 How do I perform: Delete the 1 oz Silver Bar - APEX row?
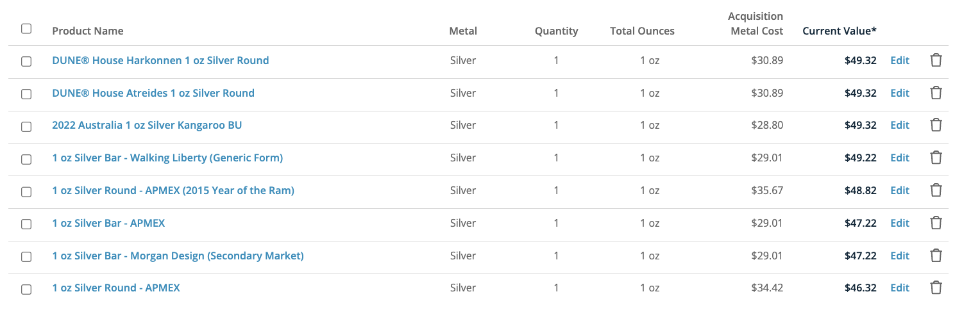click(936, 223)
